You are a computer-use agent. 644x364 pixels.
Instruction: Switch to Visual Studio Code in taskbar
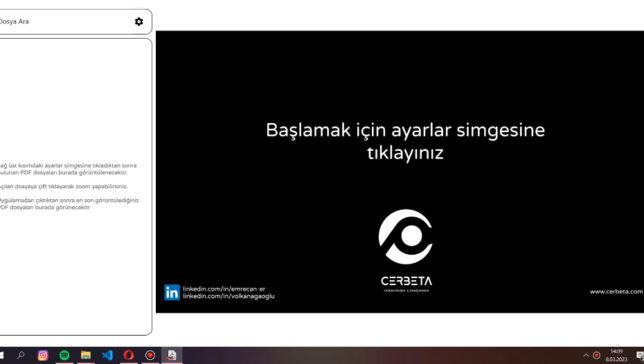coord(107,355)
